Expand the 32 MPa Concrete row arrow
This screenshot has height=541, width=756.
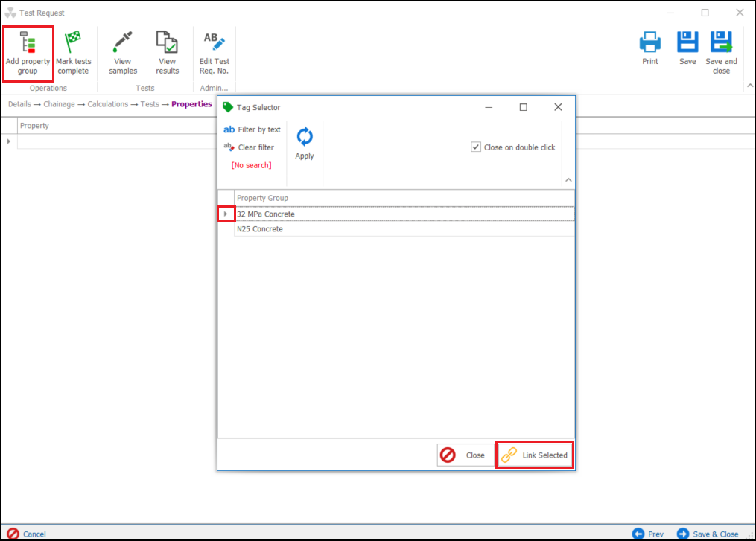[226, 214]
